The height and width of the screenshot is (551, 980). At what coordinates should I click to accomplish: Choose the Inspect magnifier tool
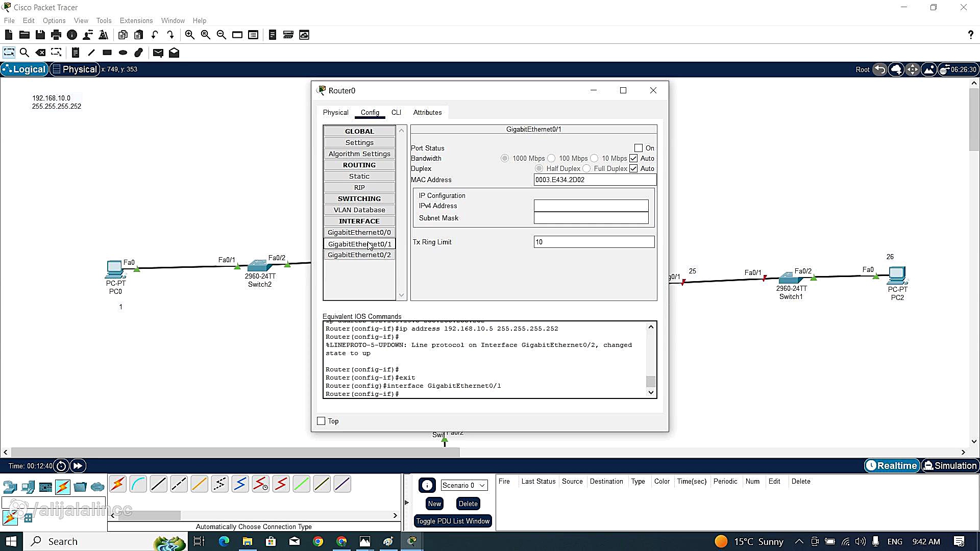click(24, 53)
